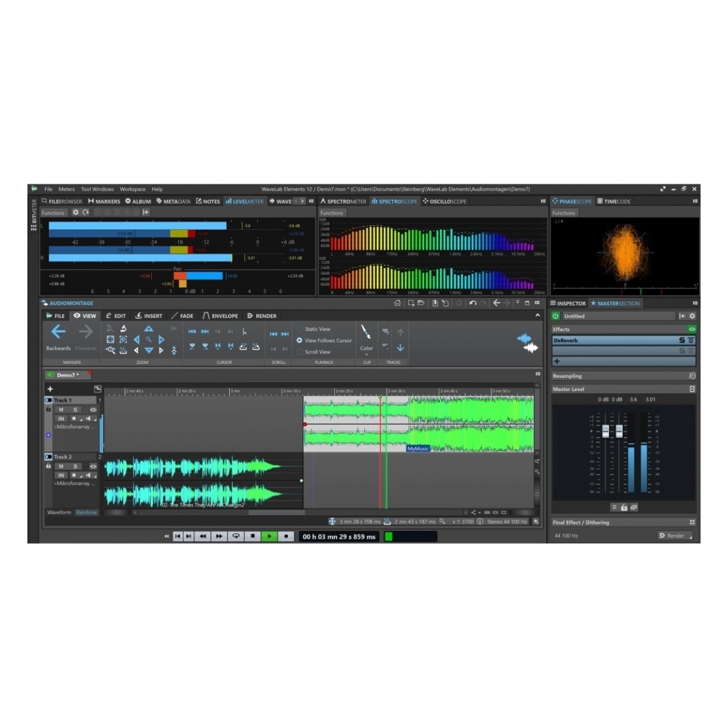Click the Undo arrow in the montage toolbar
This screenshot has width=728, height=728.
point(472,302)
